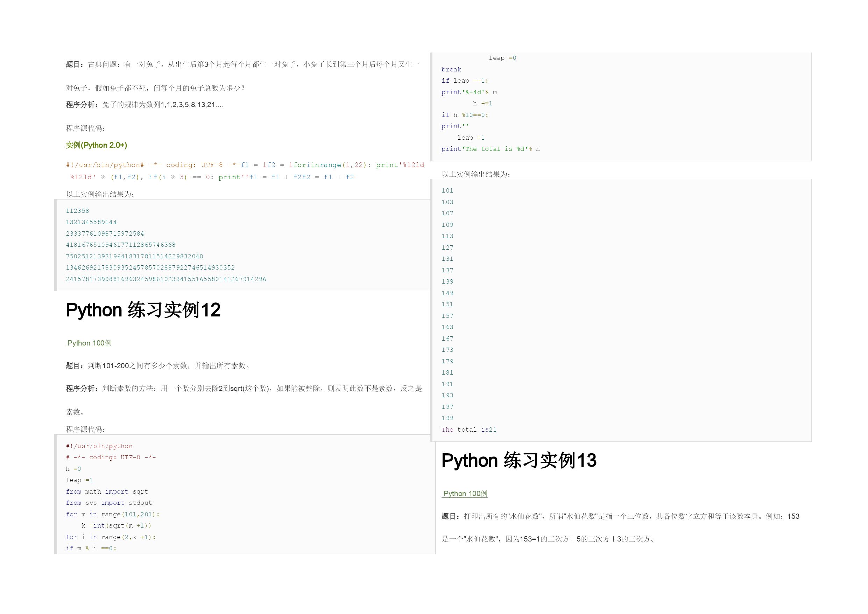Viewport: 868px width, 614px height.
Task: Click prime output 197
Action: coord(447,407)
